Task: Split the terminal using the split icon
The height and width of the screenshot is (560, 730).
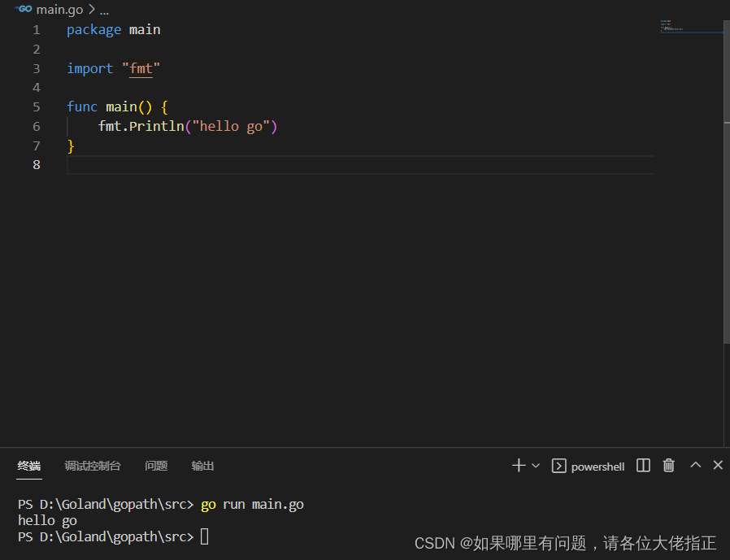Action: click(x=642, y=465)
